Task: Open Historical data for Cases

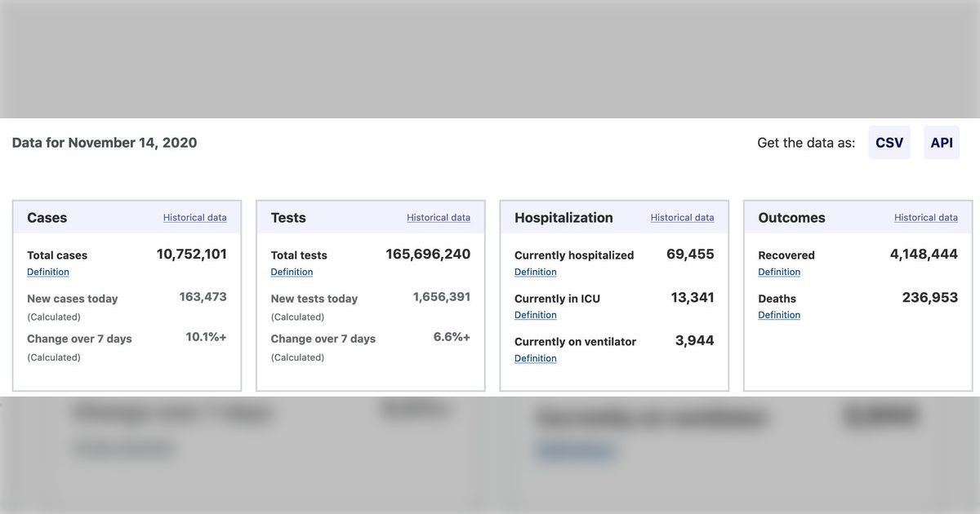Action: coord(194,218)
